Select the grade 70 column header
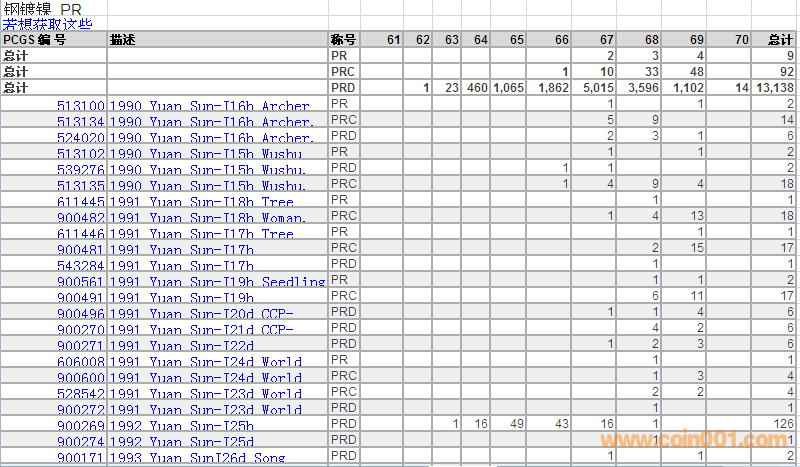Image resolution: width=800 pixels, height=467 pixels. pyautogui.click(x=740, y=40)
